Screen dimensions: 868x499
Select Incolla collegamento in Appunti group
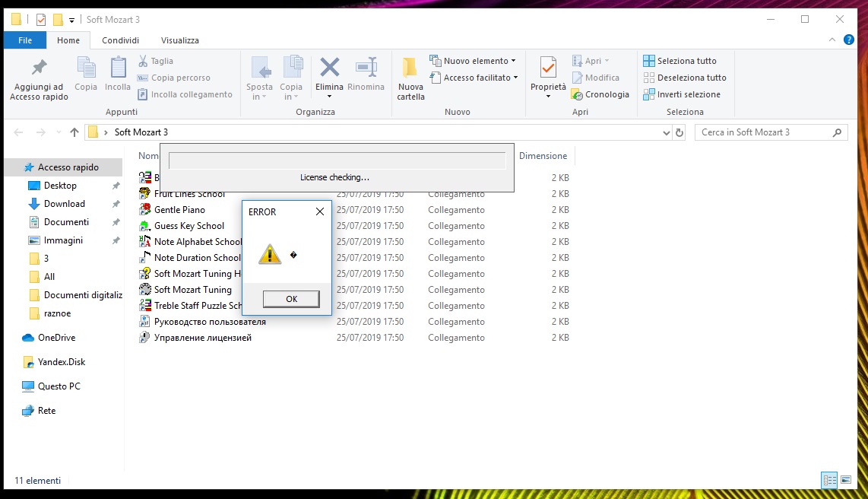click(185, 94)
